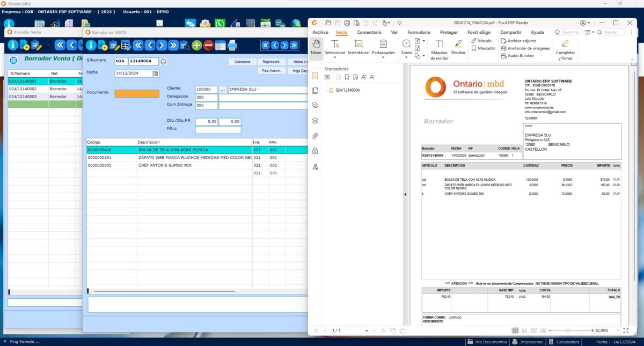This screenshot has width=644, height=346.
Task: Click the Cliente code field 100060
Action: tap(207, 90)
